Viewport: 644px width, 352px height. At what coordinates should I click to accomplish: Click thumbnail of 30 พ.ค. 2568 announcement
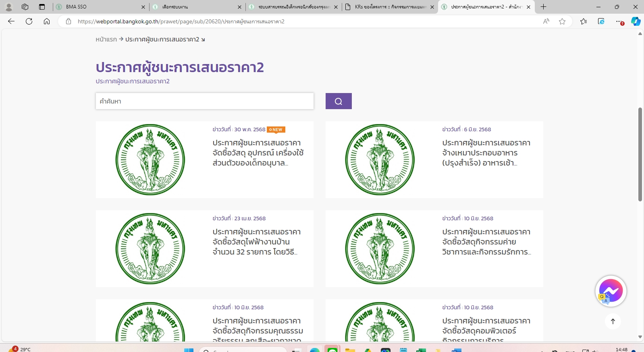(150, 159)
